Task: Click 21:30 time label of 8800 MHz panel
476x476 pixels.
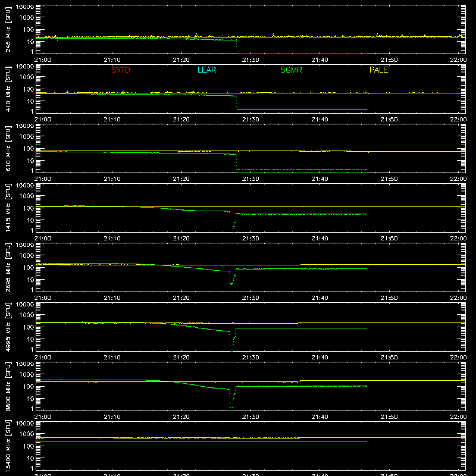Action: tap(250, 417)
